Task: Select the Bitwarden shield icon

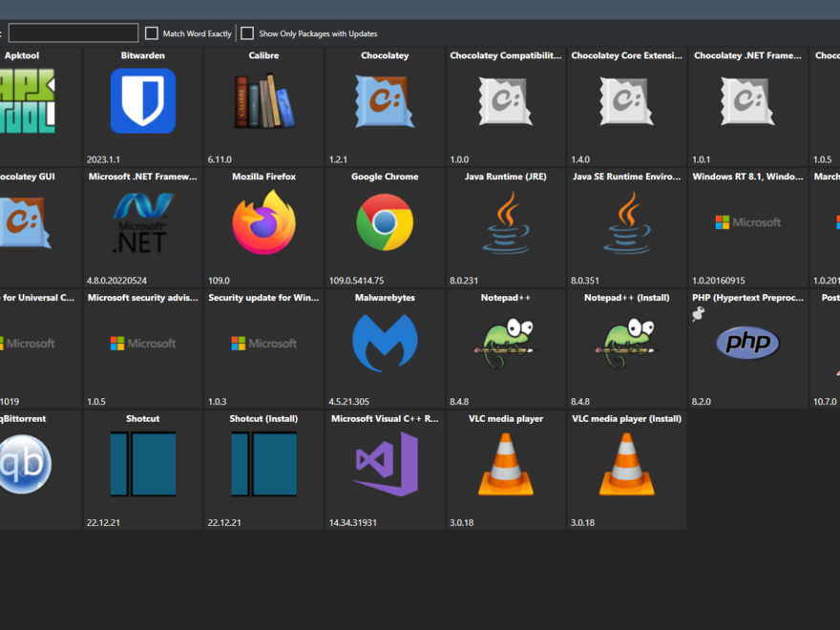Action: pos(142,101)
